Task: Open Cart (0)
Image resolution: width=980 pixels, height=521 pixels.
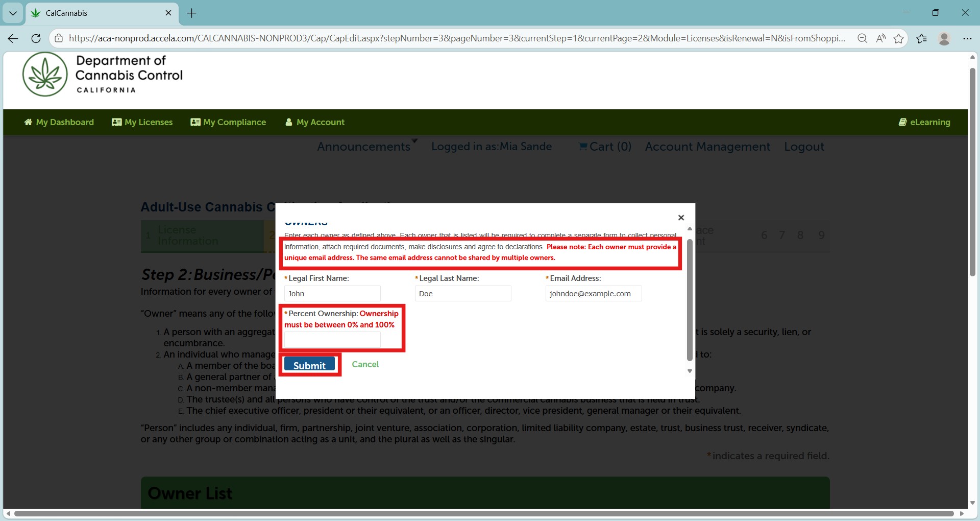Action: (605, 146)
